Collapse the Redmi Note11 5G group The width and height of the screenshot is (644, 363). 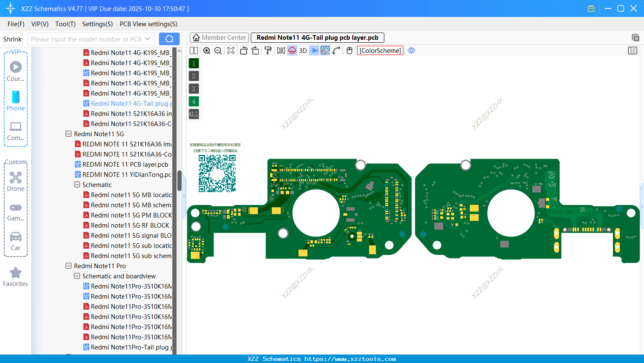click(69, 134)
